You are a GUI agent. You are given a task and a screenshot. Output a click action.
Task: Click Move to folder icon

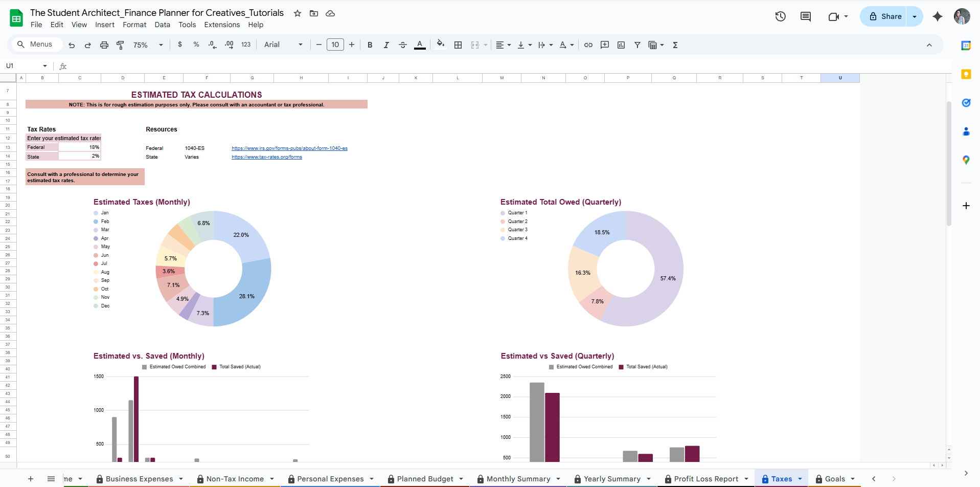click(314, 13)
